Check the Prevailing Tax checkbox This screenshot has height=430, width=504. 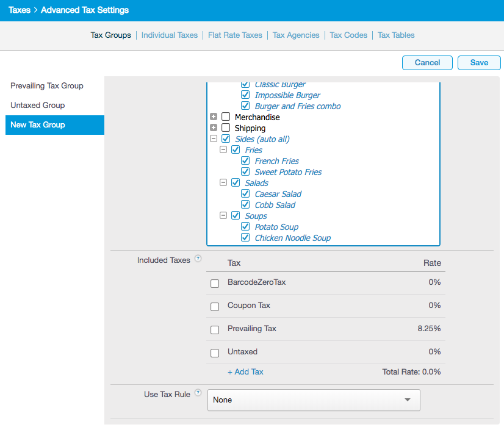215,330
